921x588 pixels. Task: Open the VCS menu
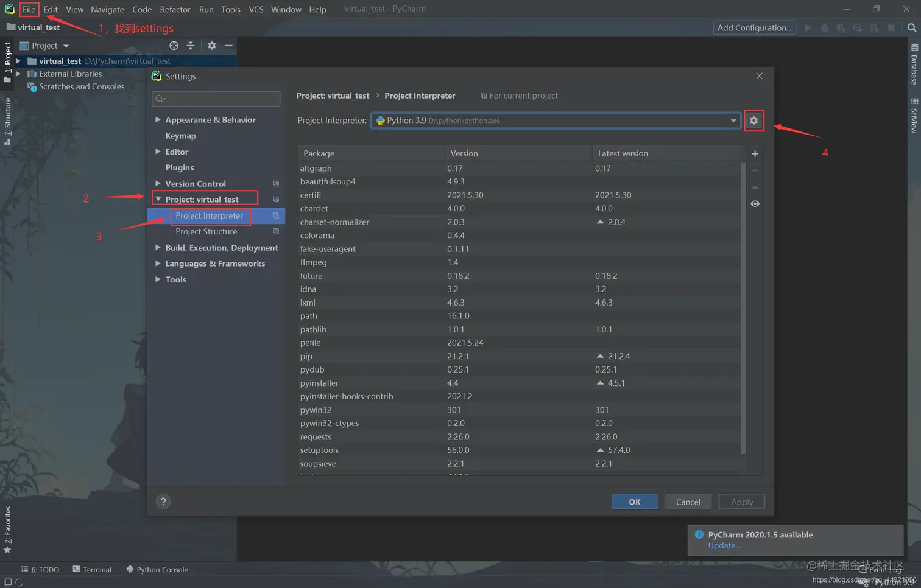click(256, 9)
